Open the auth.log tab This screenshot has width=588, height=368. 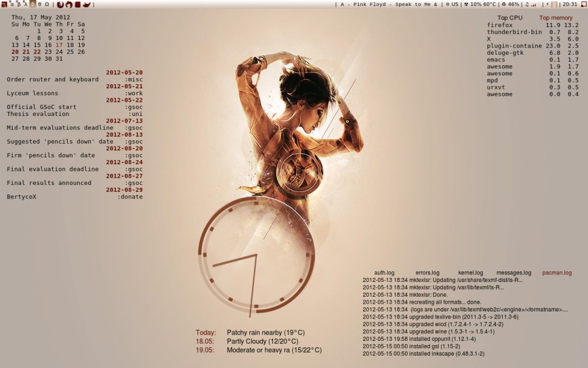385,273
